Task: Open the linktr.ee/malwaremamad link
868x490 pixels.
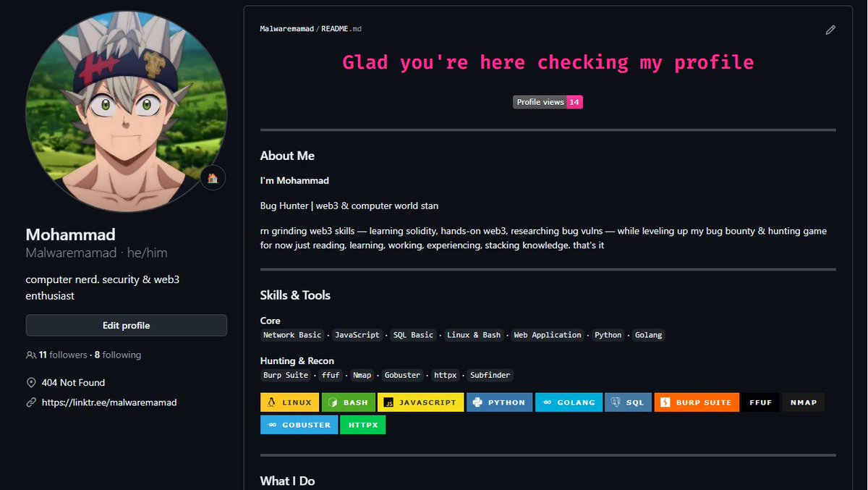Action: [x=109, y=402]
